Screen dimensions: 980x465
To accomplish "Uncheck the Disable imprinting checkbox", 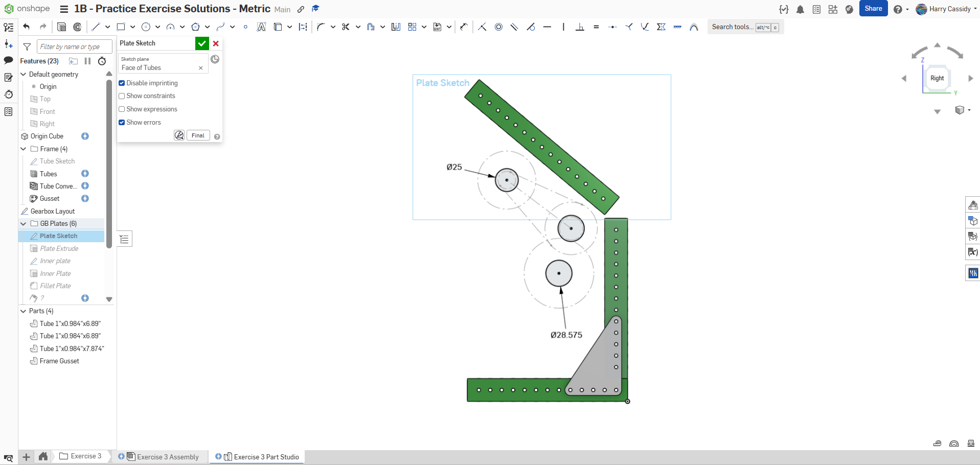I will tap(122, 83).
